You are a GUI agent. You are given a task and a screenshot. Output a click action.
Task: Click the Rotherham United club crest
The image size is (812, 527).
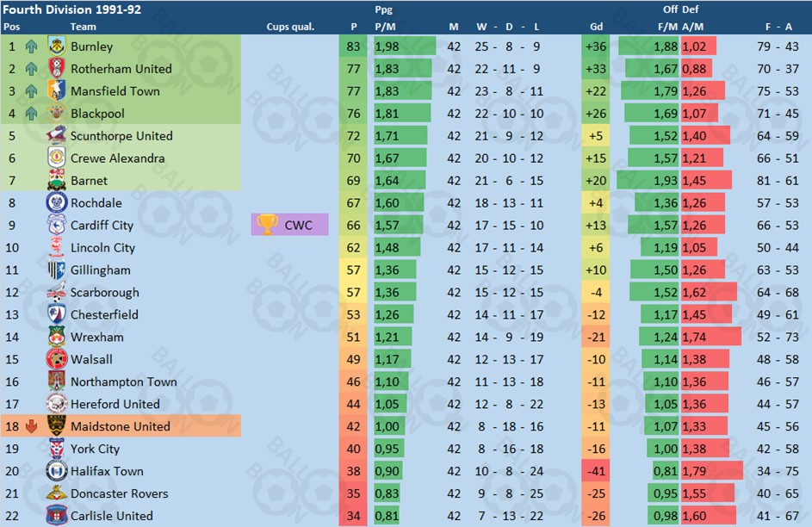(57, 69)
